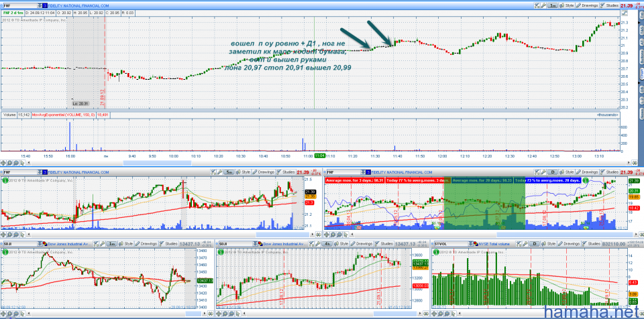Click zoom in magnifier below FNF 5m chart
The image size is (644, 319).
(x=9, y=235)
